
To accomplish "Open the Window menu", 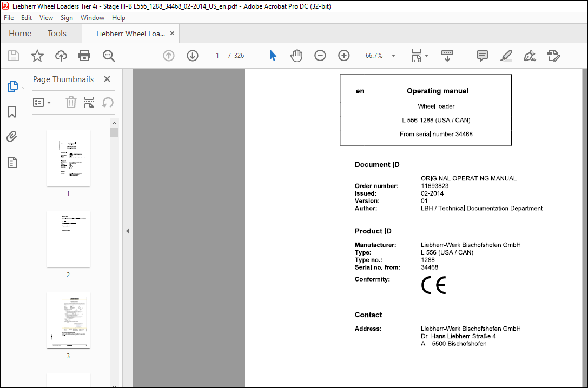I will click(x=93, y=18).
